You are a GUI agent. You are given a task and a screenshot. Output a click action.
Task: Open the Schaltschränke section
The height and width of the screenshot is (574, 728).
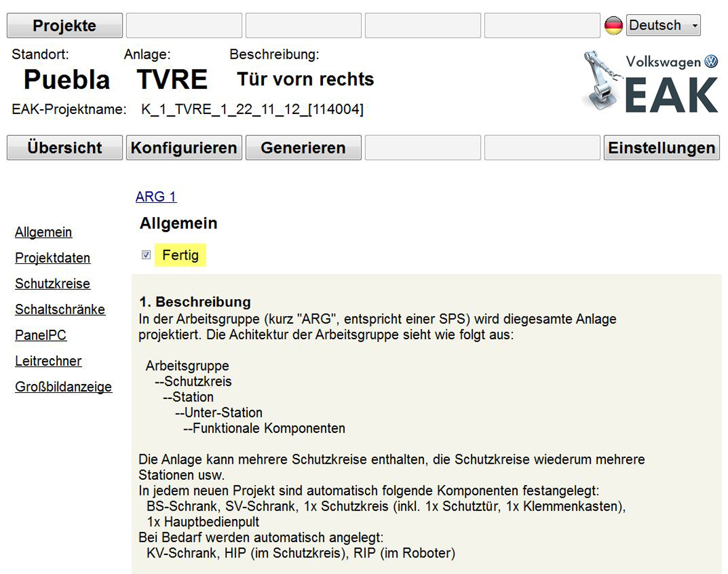(60, 310)
